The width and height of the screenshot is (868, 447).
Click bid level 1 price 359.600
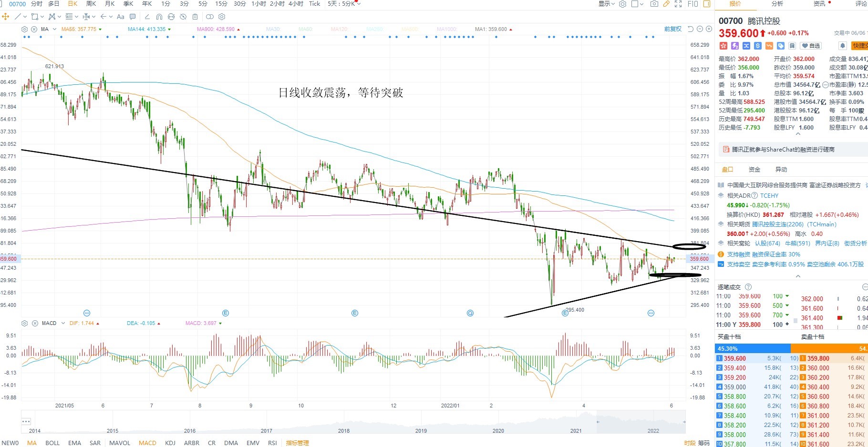pos(734,359)
